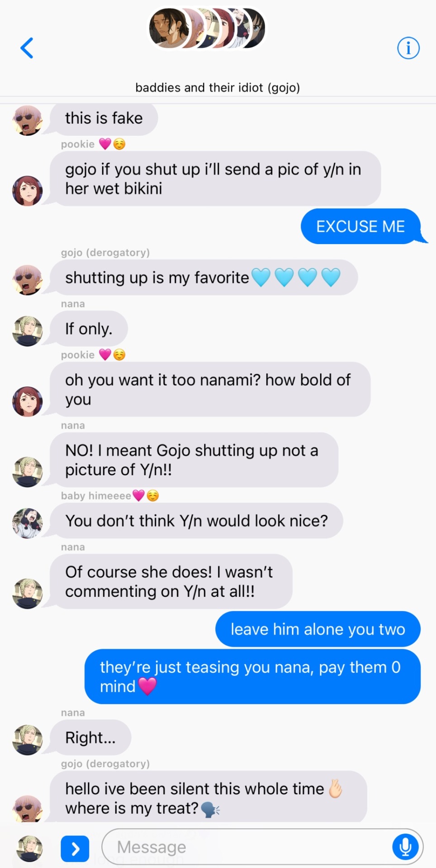
Task: Tap nana's avatar beside 'If only.'
Action: click(27, 331)
